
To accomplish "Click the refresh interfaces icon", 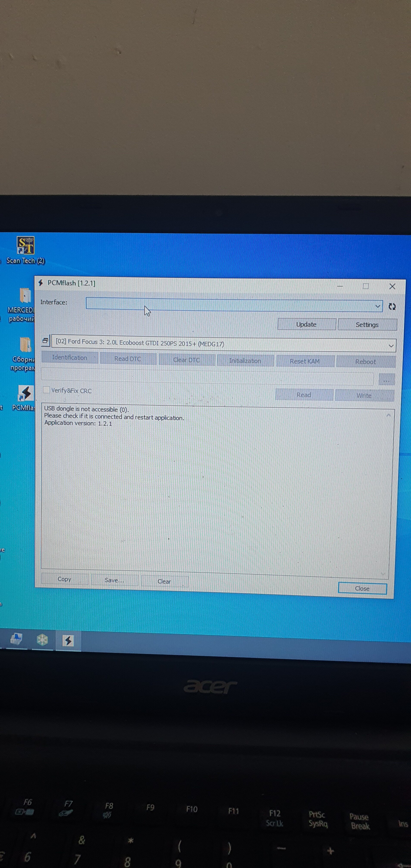I will point(392,306).
